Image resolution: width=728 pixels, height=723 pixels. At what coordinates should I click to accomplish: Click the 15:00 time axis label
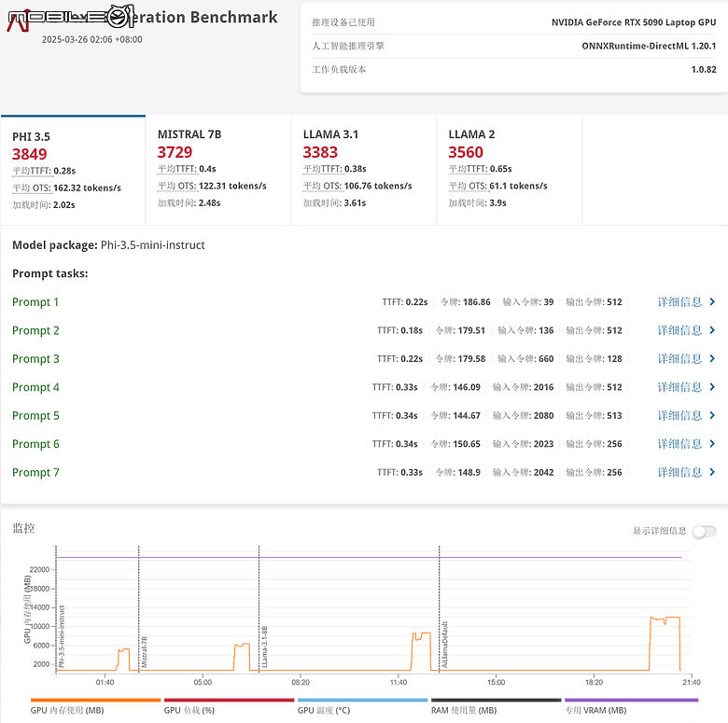point(496,682)
